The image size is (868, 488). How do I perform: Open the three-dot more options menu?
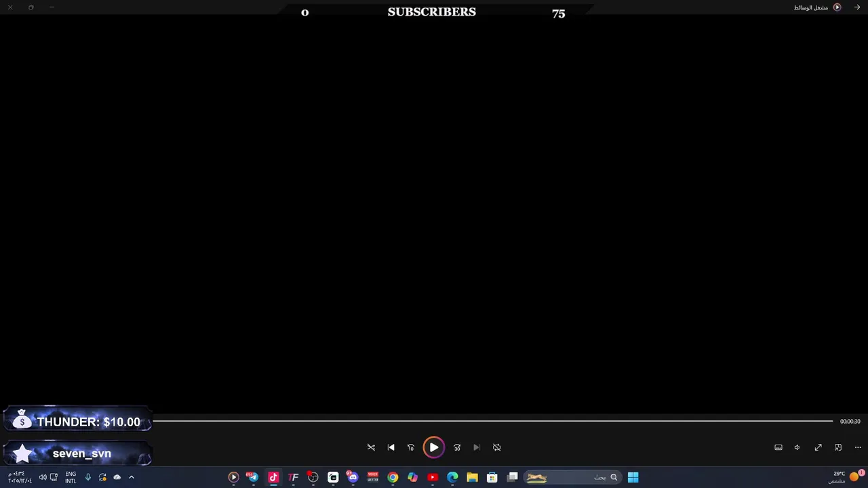[858, 447]
